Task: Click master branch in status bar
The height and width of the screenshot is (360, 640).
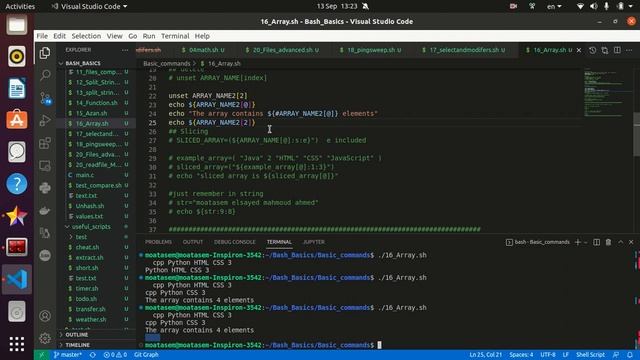Action: (x=67, y=355)
